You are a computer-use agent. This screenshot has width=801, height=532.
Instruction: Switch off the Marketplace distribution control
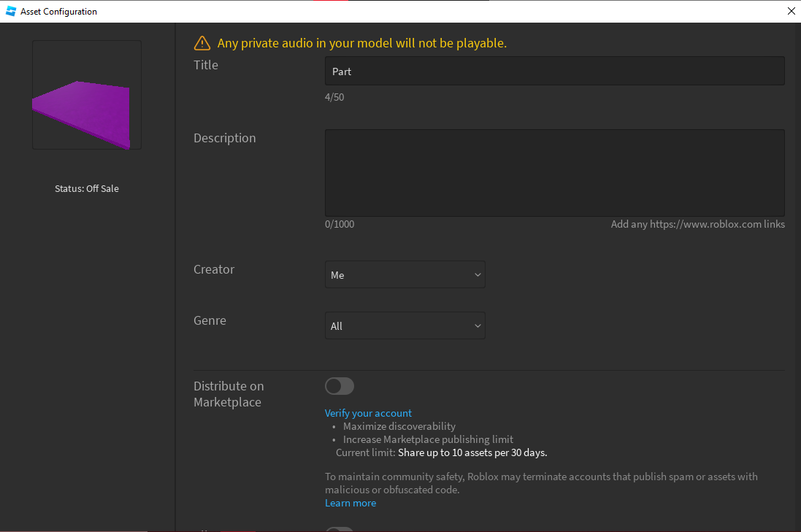[x=339, y=386]
